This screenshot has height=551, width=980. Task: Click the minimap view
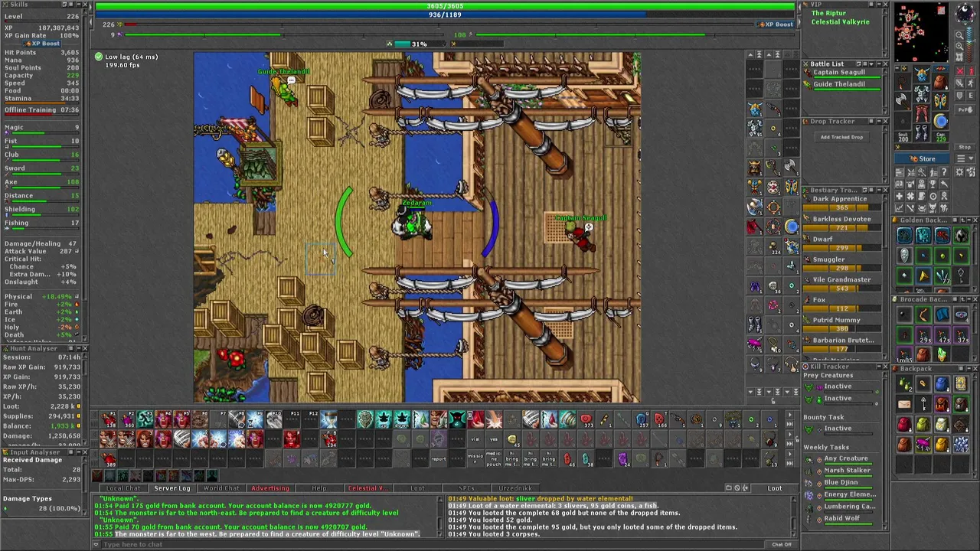pyautogui.click(x=921, y=31)
